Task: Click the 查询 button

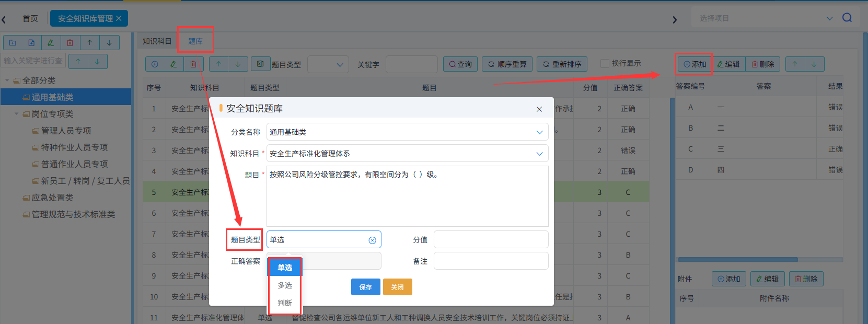Action: 460,64
